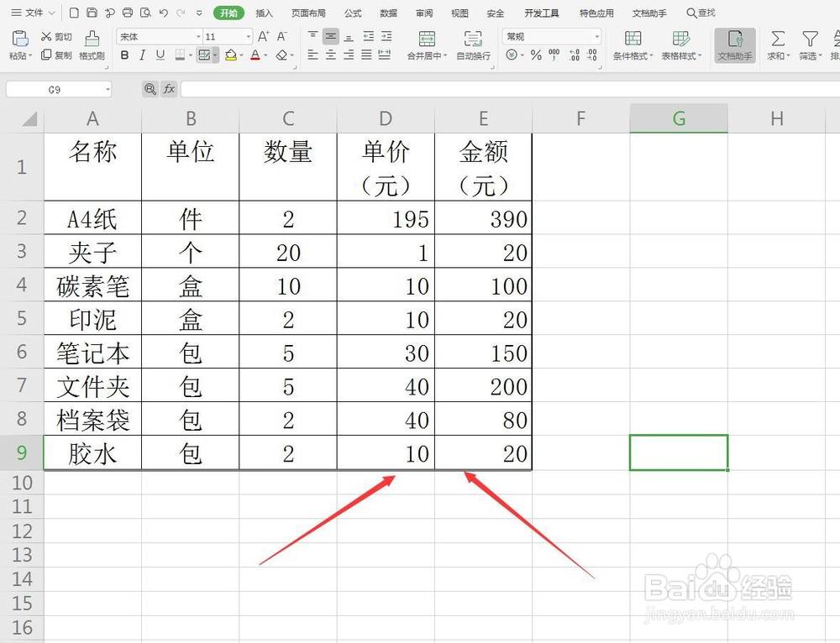Switch to the 插入 ribbon tab

click(263, 13)
